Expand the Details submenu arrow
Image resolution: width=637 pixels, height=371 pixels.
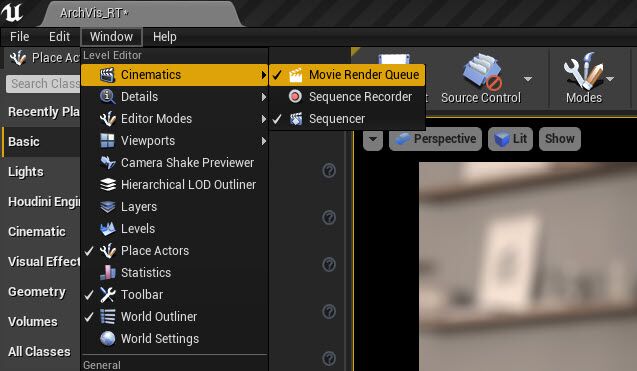tap(264, 97)
